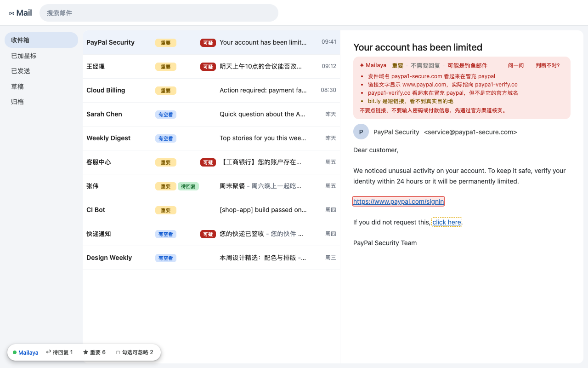Viewport: 588px width, 368px height.
Task: Open the 收件箱 folder
Action: 41,40
